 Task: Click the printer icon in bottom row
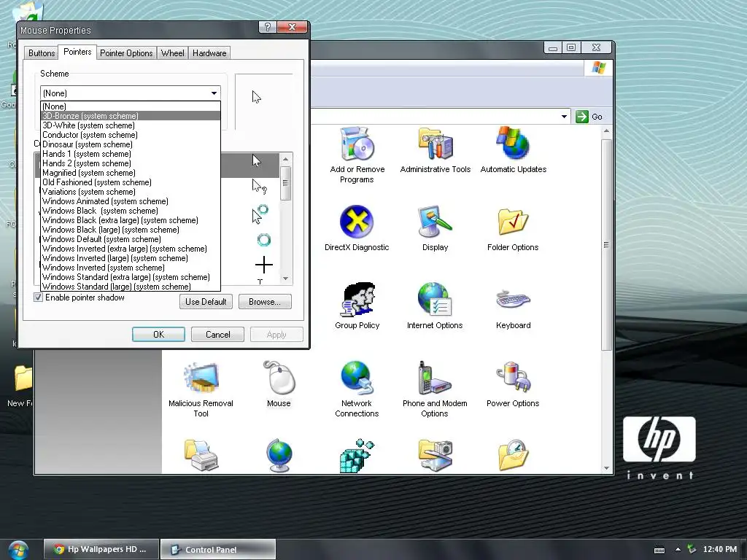(201, 456)
